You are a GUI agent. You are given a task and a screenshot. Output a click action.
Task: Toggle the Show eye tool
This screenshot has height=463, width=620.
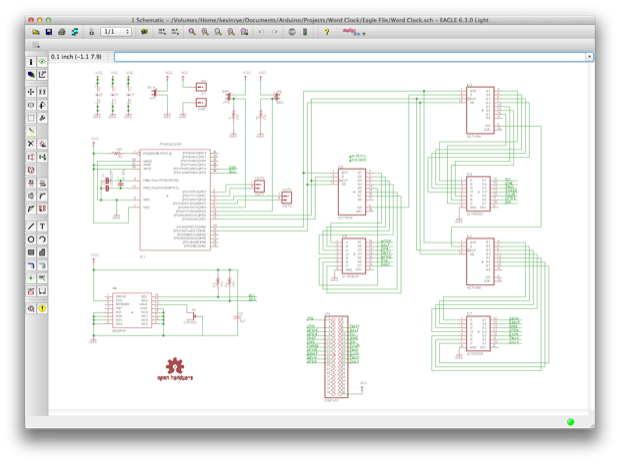pyautogui.click(x=42, y=62)
